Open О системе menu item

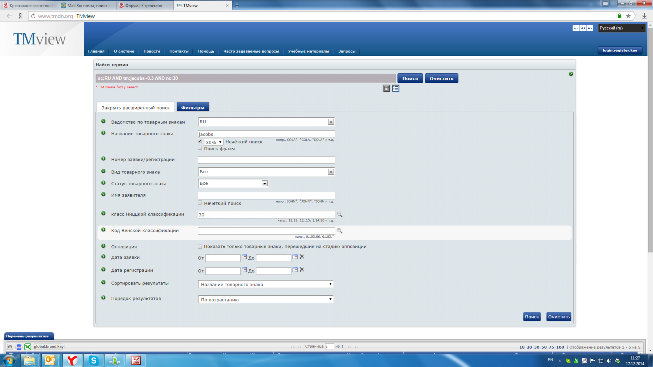124,51
